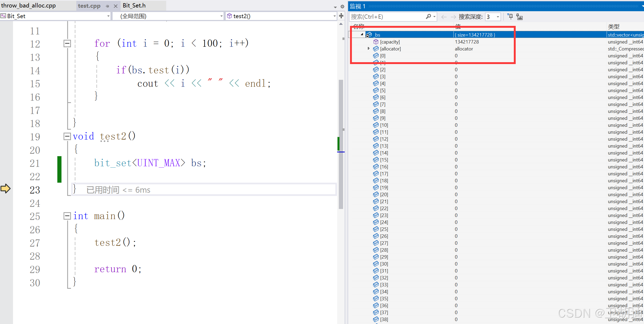Image resolution: width=644 pixels, height=324 pixels.
Task: Collapse the for loop code block at line 12
Action: click(x=67, y=43)
